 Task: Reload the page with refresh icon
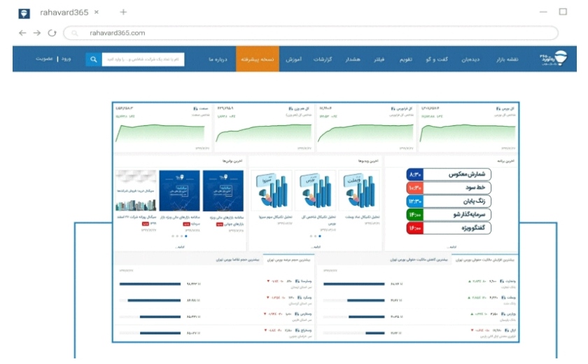point(51,33)
